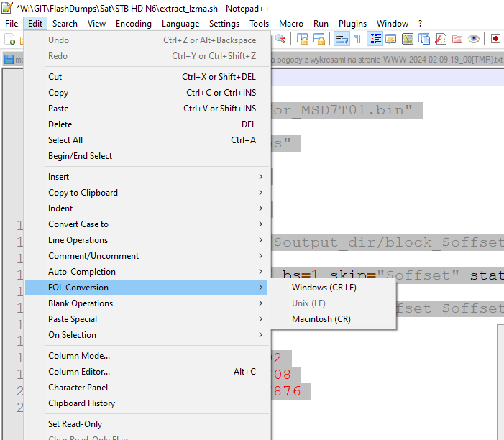
Task: Open the Search menu
Action: (x=65, y=24)
